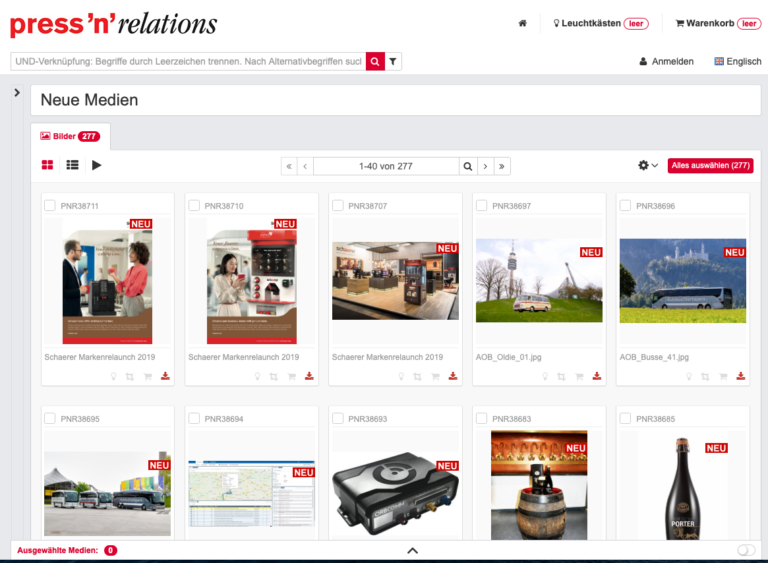Click the search input field

tap(188, 61)
